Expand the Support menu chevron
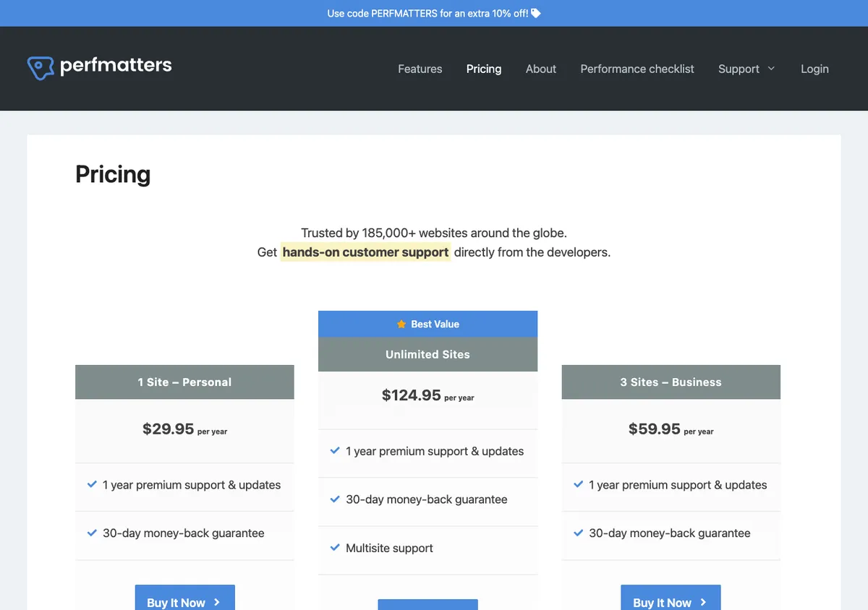Image resolution: width=868 pixels, height=610 pixels. (x=771, y=69)
